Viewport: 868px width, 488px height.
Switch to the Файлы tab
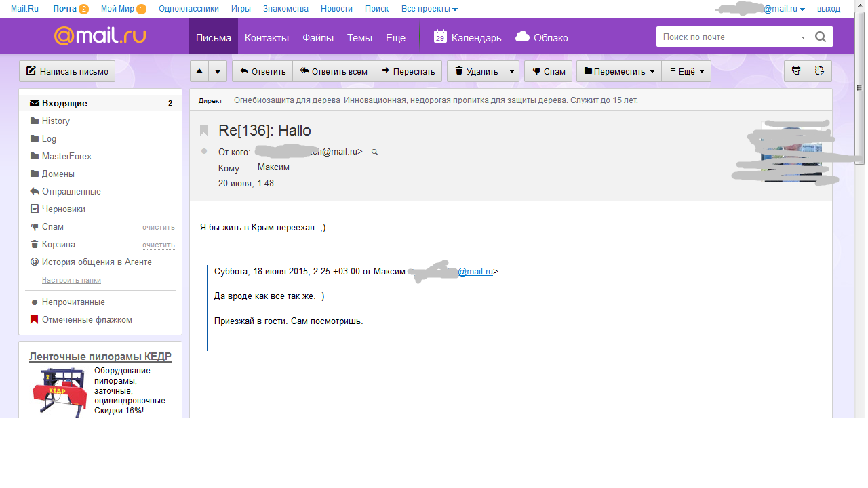coord(318,38)
